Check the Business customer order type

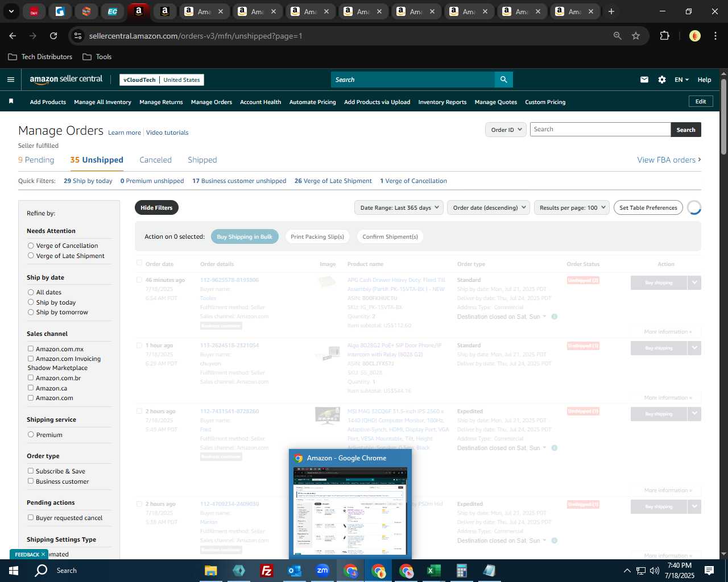(x=31, y=481)
